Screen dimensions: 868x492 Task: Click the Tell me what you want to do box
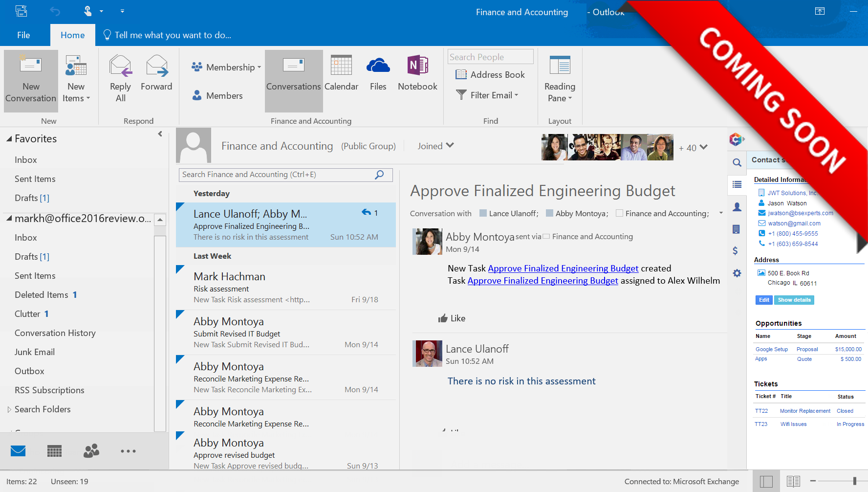click(167, 35)
